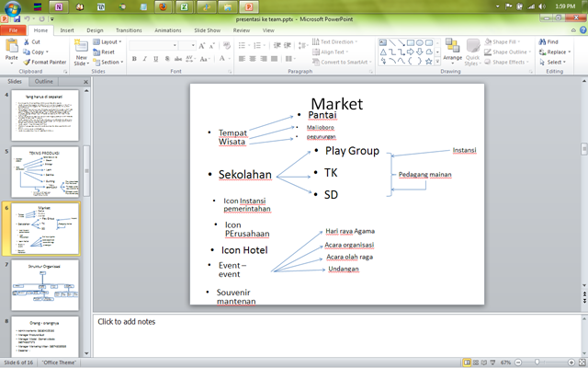Insert a New Slide

coord(81,52)
